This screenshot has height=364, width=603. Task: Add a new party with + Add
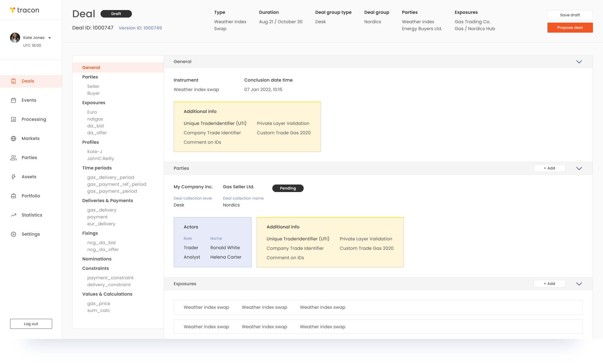pyautogui.click(x=549, y=169)
